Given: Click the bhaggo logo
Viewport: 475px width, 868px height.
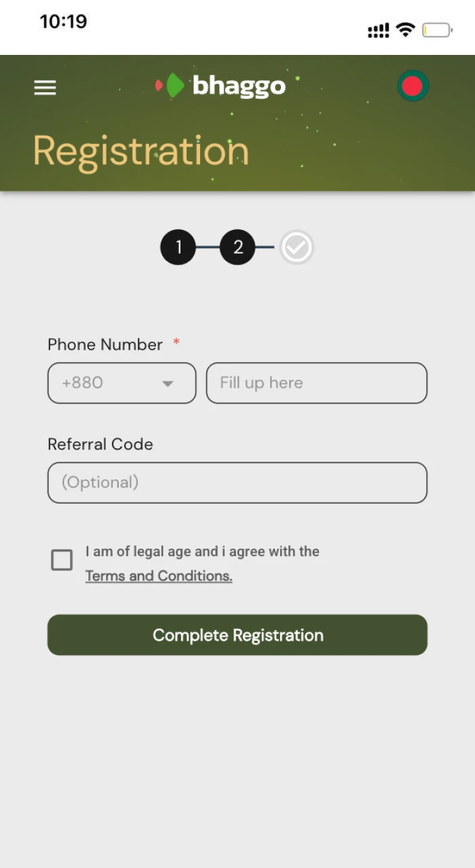Looking at the screenshot, I should click(x=220, y=85).
